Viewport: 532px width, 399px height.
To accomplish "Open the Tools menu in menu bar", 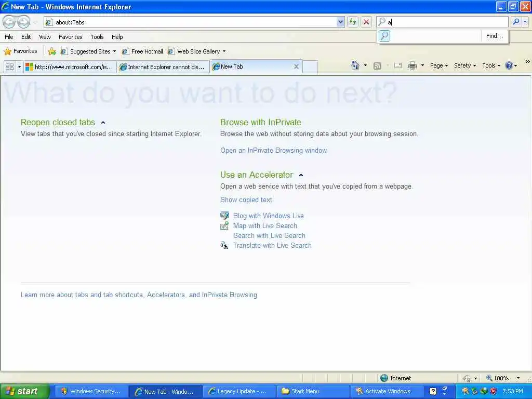I will pyautogui.click(x=97, y=37).
